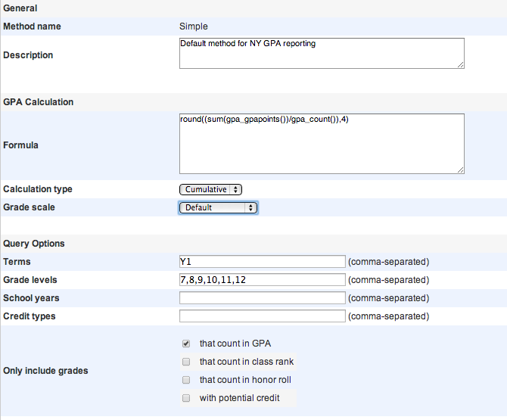
Task: Click the Grade levels input field
Action: tap(262, 280)
